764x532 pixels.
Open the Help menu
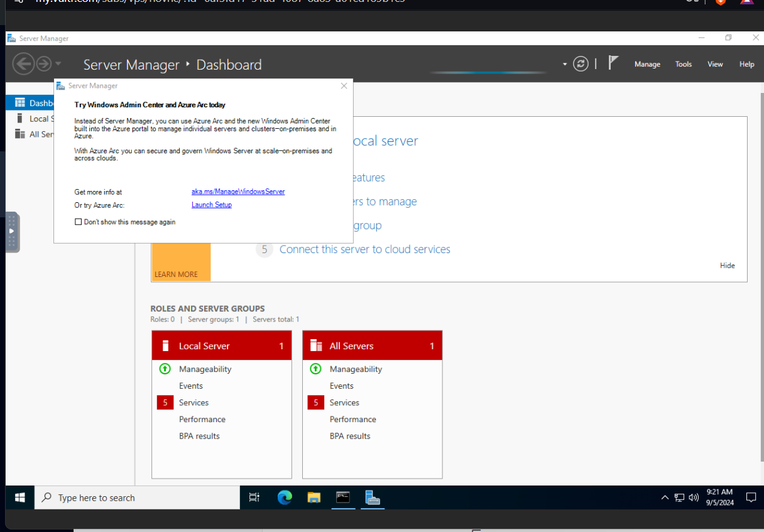point(746,64)
